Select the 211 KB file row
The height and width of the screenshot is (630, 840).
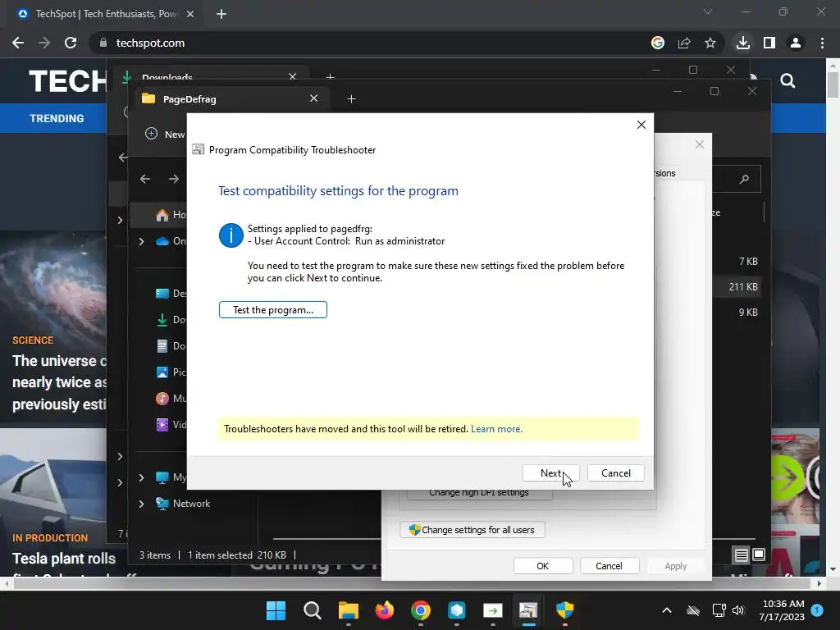click(737, 286)
